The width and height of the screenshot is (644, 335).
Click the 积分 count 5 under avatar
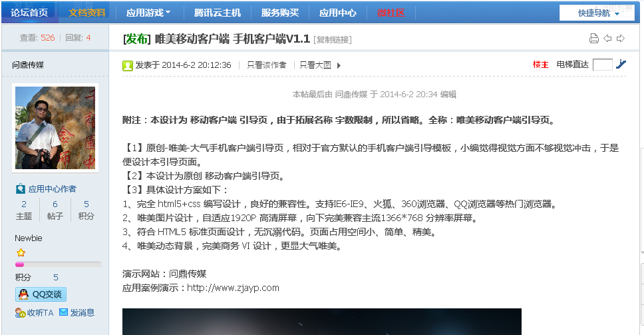pos(86,204)
